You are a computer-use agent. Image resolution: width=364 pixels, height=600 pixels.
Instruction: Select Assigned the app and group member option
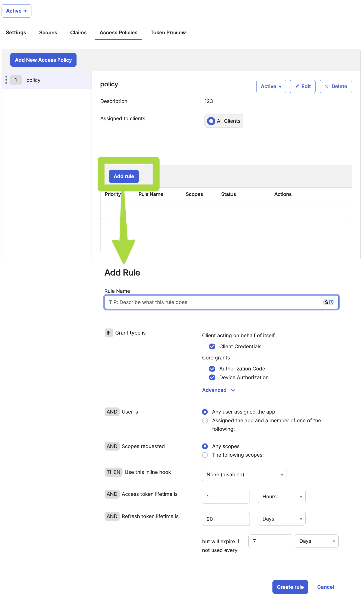point(205,420)
